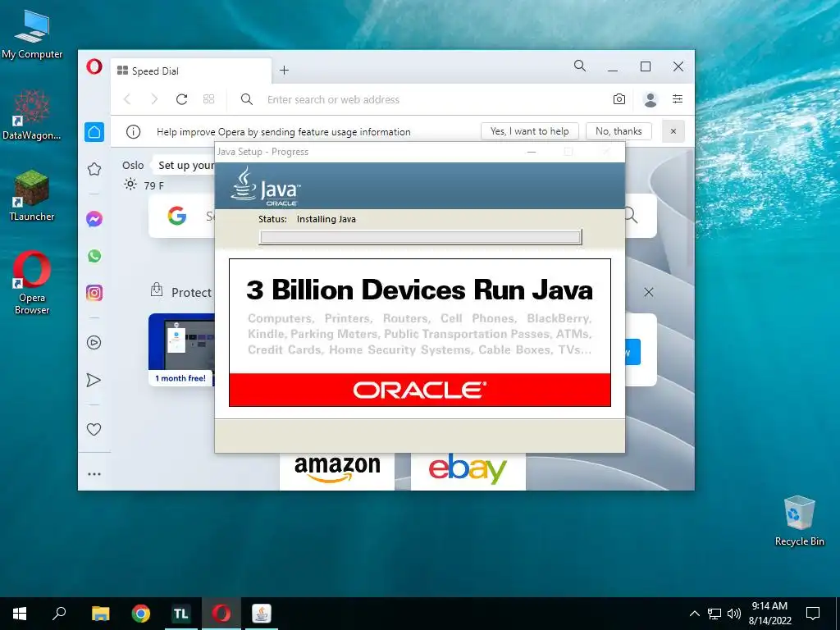Select the Speed Dial tab
The image size is (840, 630).
click(190, 71)
